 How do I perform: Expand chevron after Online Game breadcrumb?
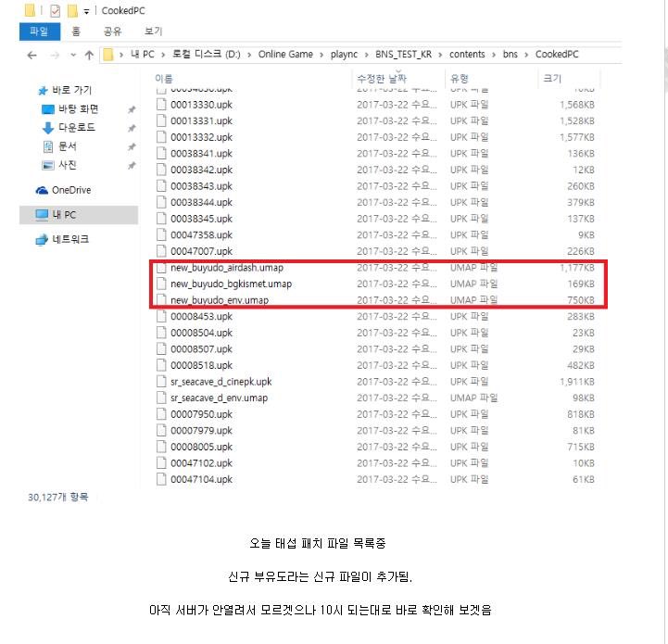click(x=321, y=55)
